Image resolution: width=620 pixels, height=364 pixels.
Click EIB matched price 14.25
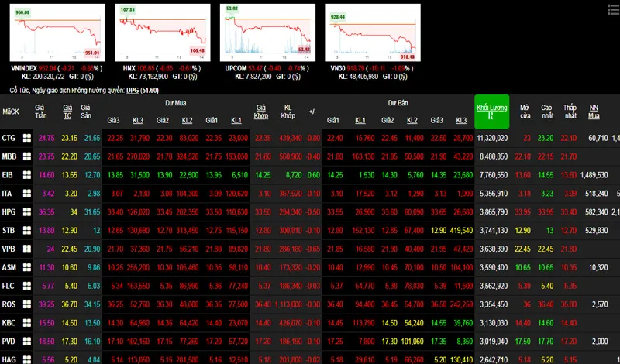pos(263,175)
